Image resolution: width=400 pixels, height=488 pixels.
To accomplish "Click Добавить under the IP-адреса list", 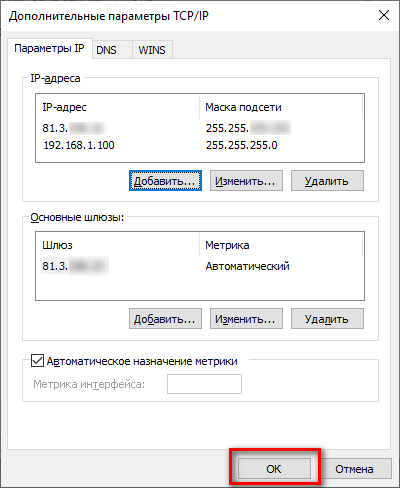I will [165, 181].
